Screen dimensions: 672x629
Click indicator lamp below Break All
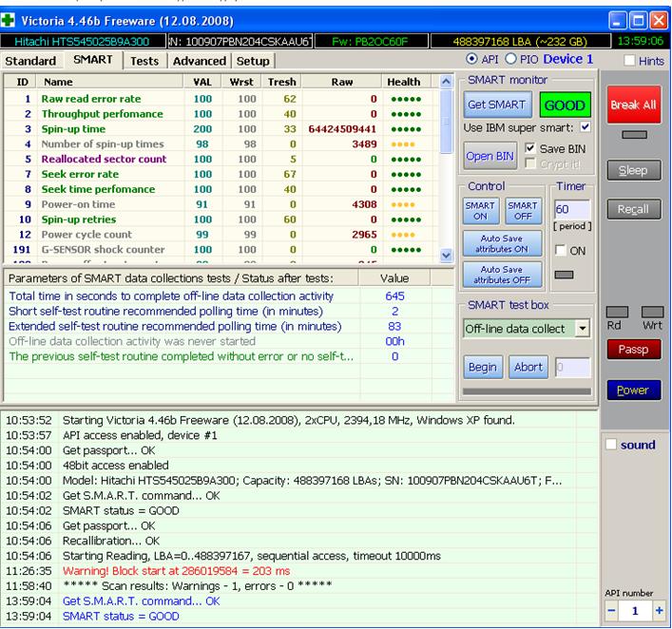click(x=634, y=135)
